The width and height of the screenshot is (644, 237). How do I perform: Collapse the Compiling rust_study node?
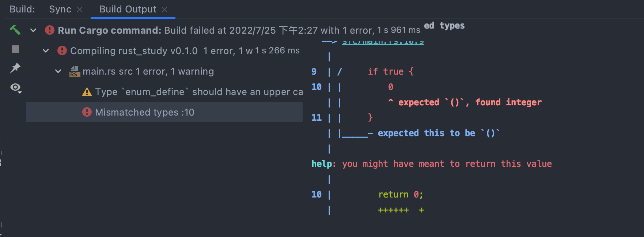pos(46,50)
